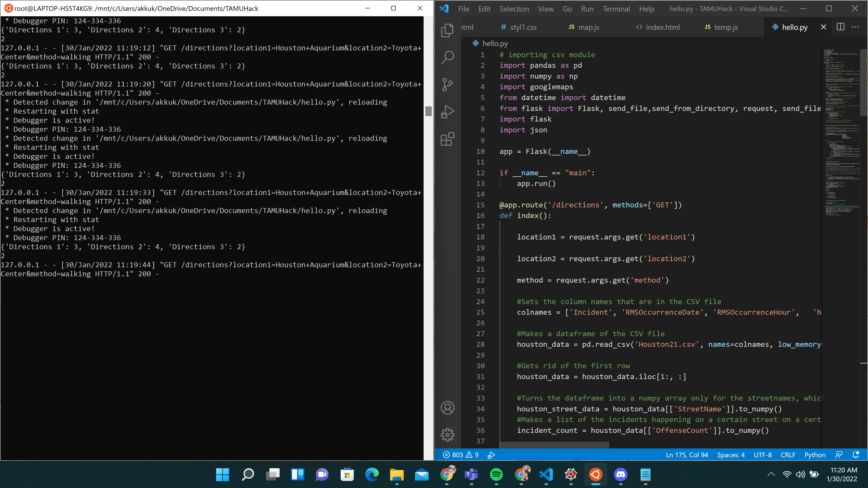Click the code minimap overview
The image size is (868, 488).
[841, 135]
